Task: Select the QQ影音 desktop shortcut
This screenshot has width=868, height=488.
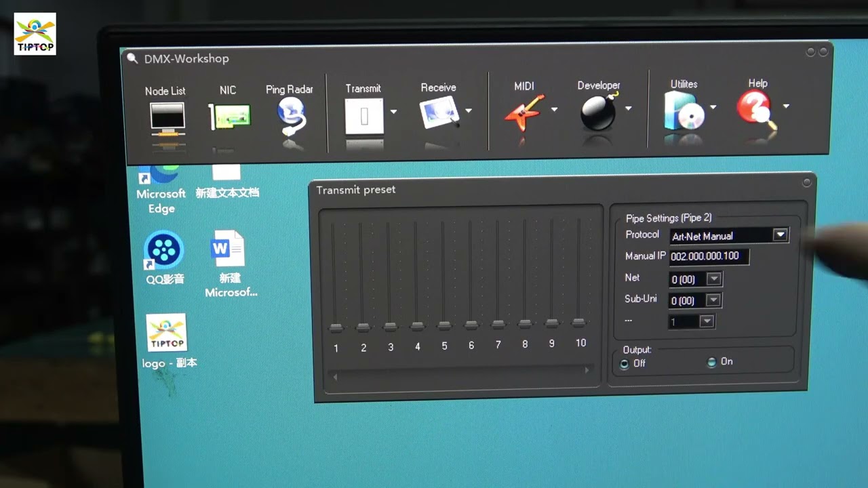Action: (165, 258)
